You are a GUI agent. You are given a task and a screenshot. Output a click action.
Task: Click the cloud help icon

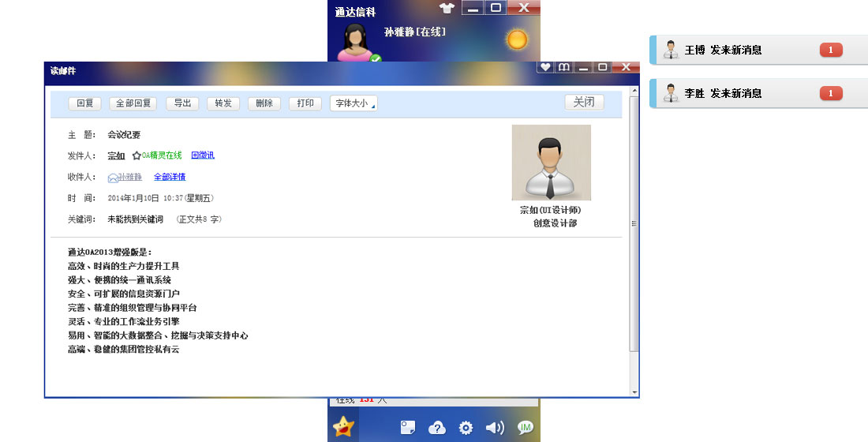coord(437,428)
